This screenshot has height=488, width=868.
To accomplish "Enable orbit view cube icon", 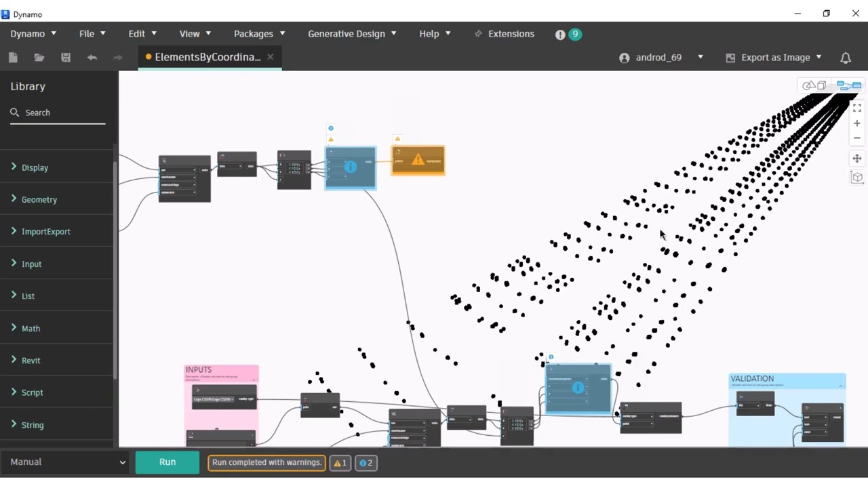I will pos(857,178).
